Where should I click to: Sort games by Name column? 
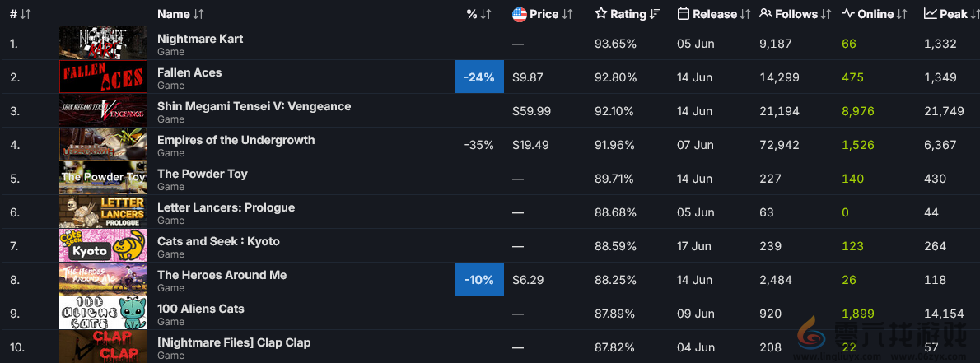point(180,14)
